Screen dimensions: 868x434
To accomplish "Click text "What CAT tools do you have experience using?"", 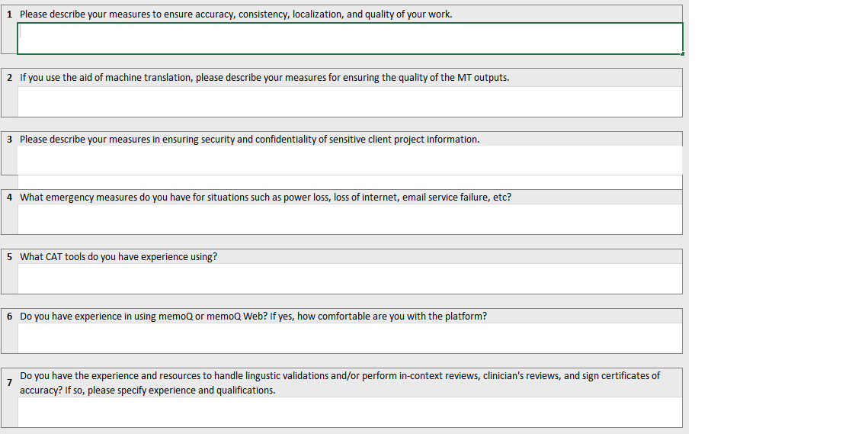I will (x=118, y=256).
